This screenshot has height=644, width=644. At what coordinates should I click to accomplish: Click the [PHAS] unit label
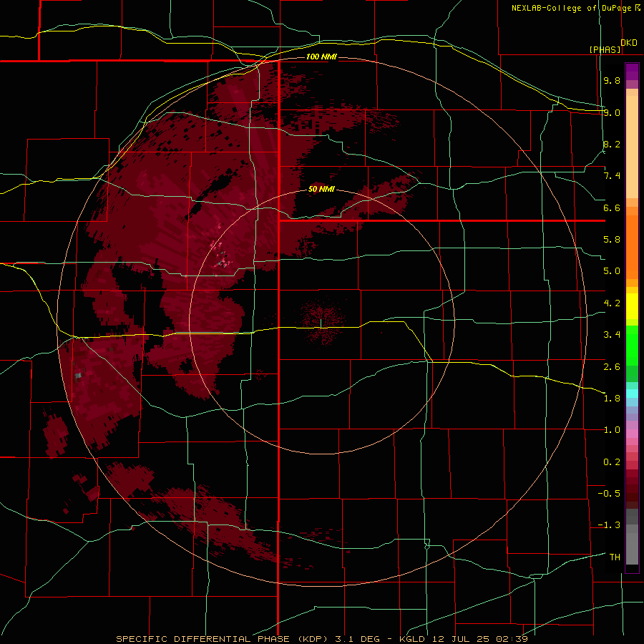pos(605,49)
